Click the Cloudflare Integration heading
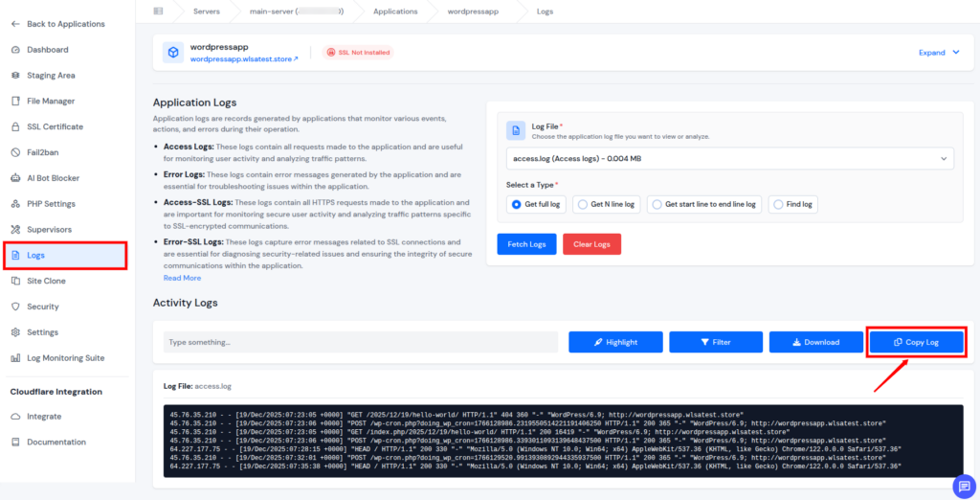Screen dimensions: 980x500 point(56,392)
